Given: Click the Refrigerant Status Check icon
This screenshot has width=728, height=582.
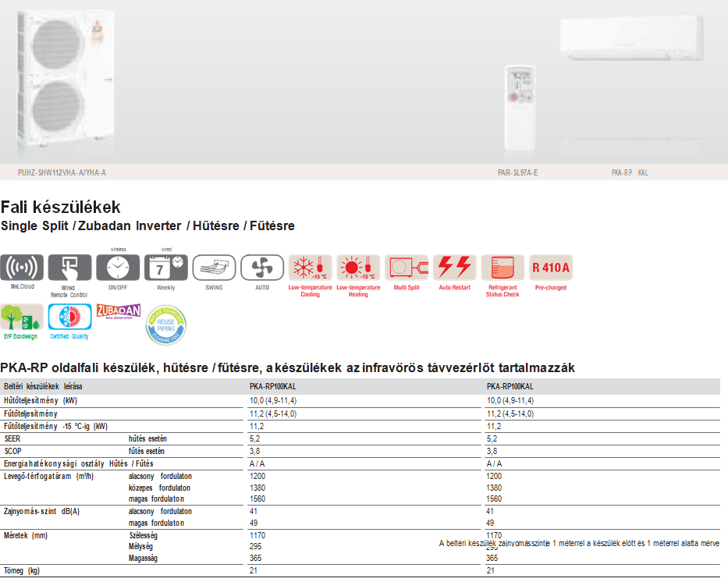Looking at the screenshot, I should pyautogui.click(x=502, y=268).
